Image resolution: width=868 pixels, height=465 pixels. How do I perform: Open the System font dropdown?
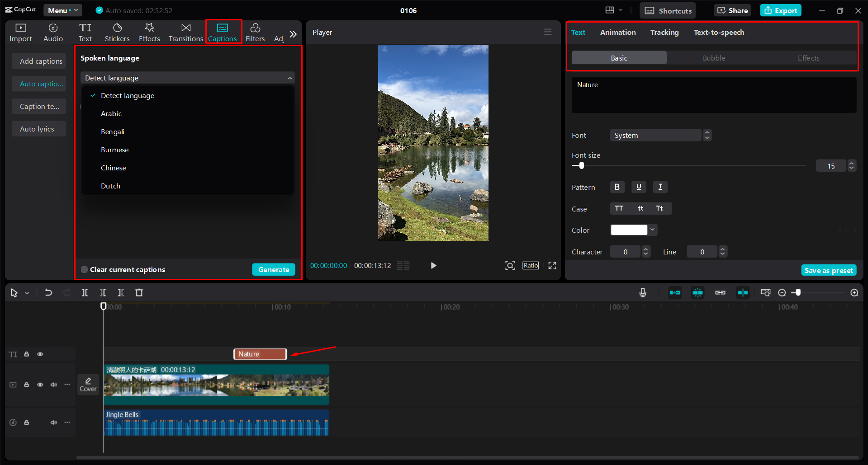(655, 135)
